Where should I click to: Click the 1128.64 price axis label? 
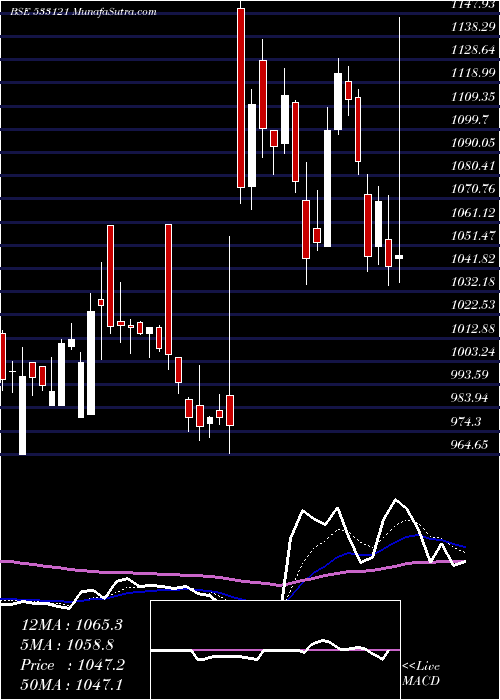click(473, 50)
